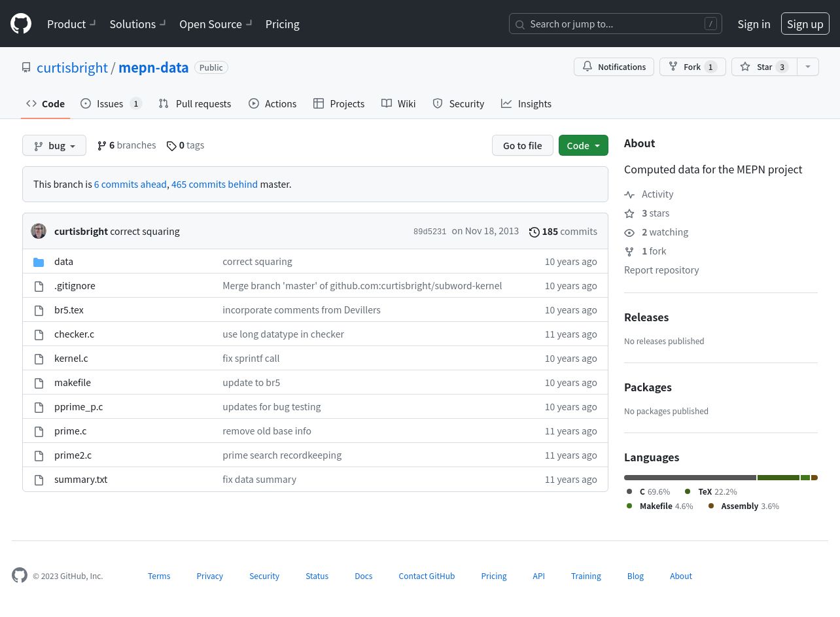Viewport: 840px width, 617px height.
Task: Open the Projects tab
Action: pos(339,103)
